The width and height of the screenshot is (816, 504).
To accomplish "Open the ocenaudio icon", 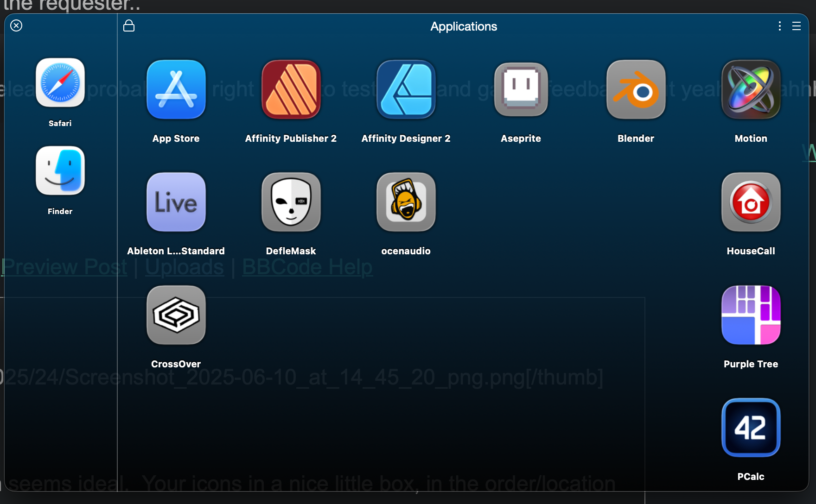I will 406,202.
